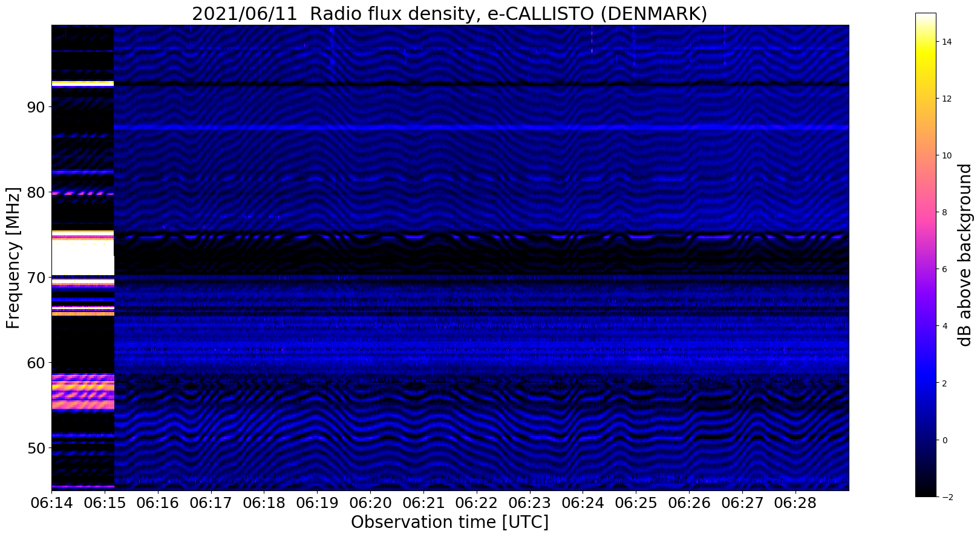The width and height of the screenshot is (980, 537).
Task: Click the 06:20 time tick label
Action: [370, 503]
